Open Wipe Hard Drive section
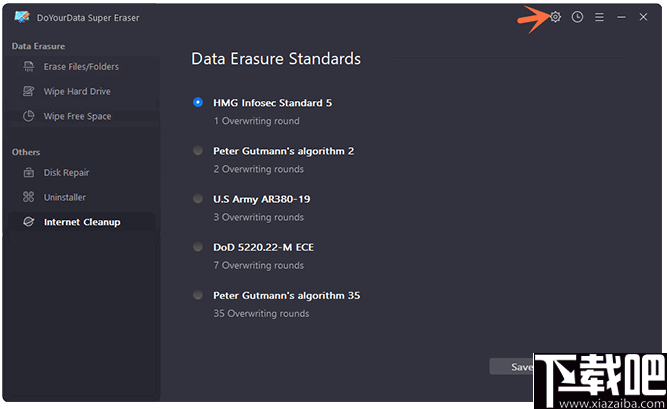This screenshot has height=409, width=669. coord(77,92)
